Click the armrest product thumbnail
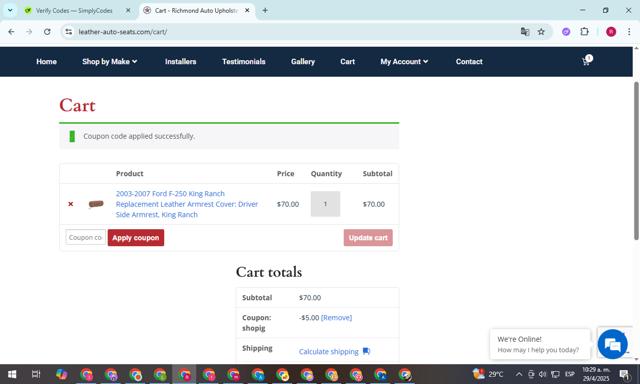Image resolution: width=640 pixels, height=384 pixels. (96, 204)
